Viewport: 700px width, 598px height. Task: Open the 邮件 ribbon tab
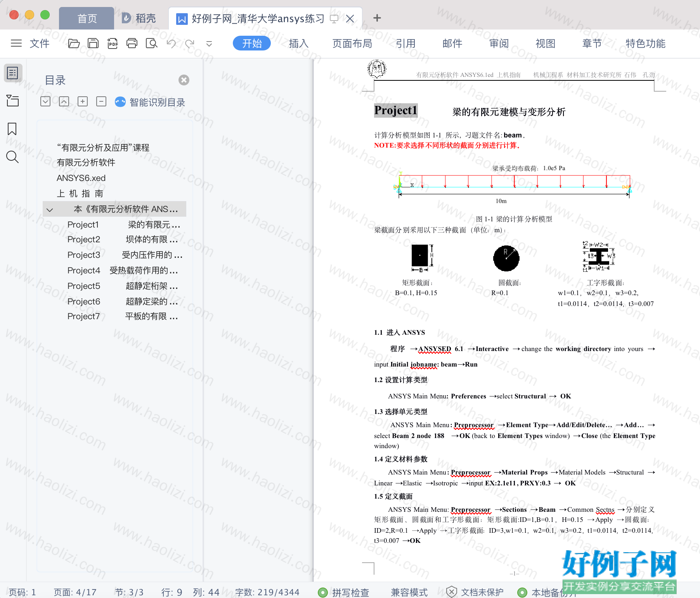452,43
